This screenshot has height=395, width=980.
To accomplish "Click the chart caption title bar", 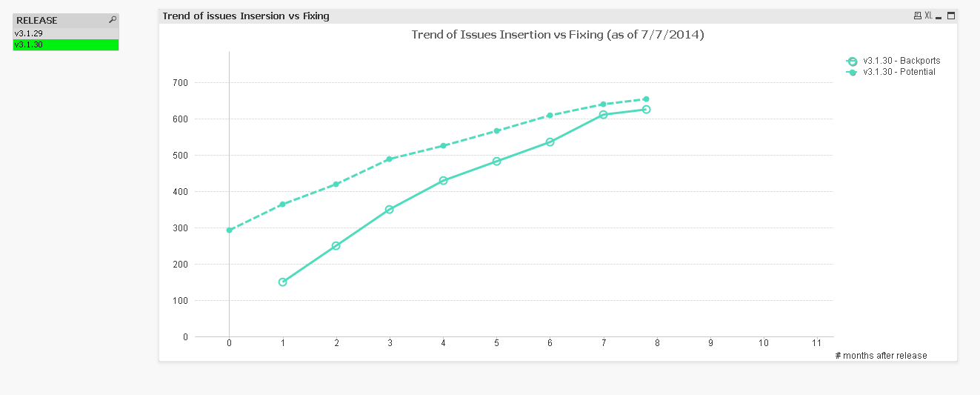I will coord(519,16).
